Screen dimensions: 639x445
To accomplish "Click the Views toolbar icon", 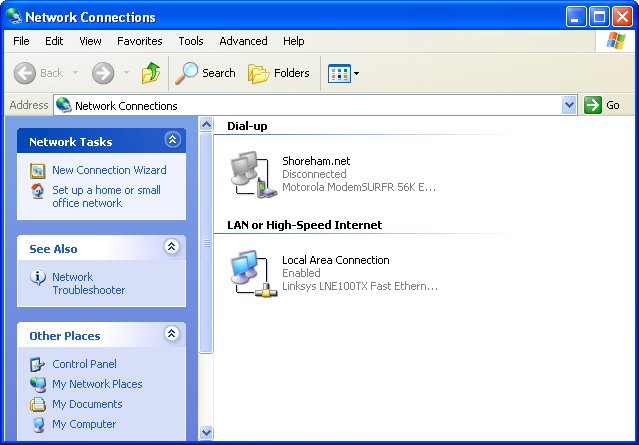I will pos(339,73).
